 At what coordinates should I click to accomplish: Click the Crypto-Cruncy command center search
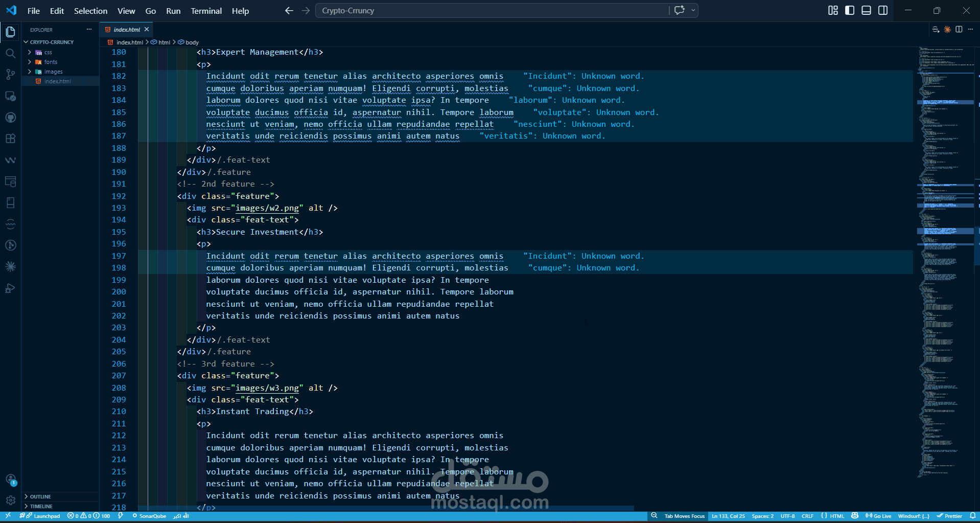pos(493,10)
